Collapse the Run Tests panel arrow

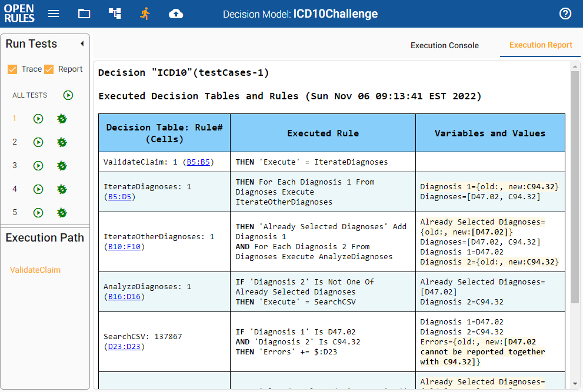(x=82, y=43)
